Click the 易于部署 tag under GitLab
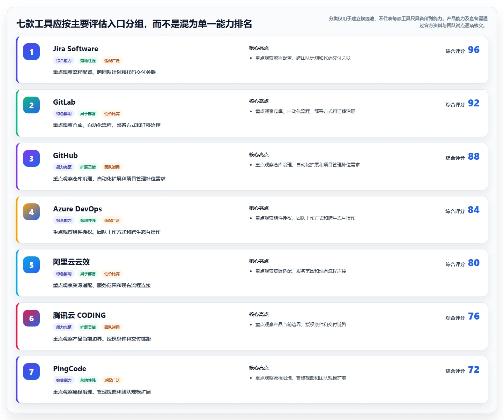Viewport: 504px width, 420px height. (x=88, y=114)
